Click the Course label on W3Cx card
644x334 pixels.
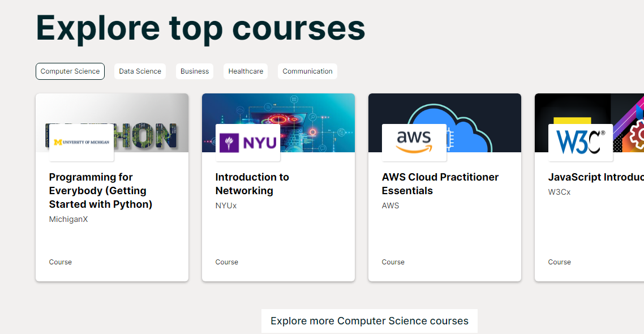point(559,262)
